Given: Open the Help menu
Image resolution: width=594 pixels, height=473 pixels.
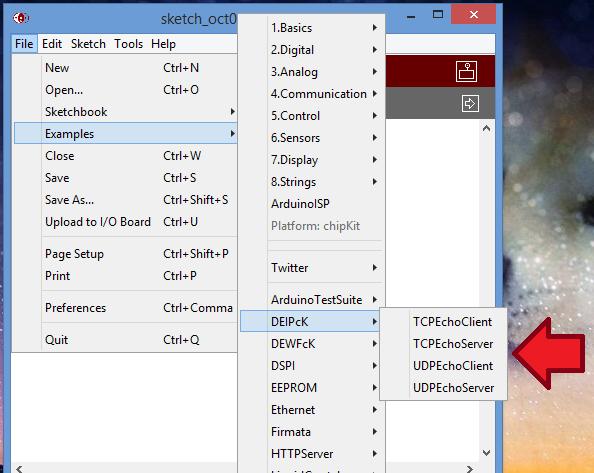Looking at the screenshot, I should [x=163, y=44].
